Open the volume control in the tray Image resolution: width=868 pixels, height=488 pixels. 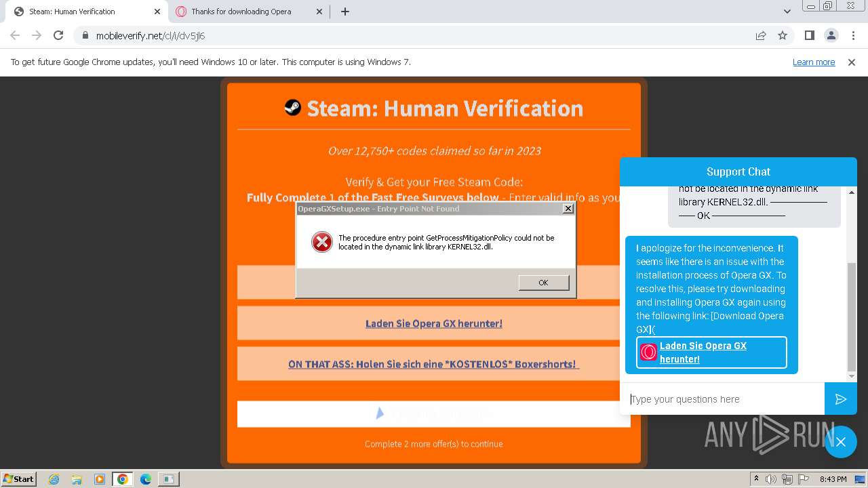coord(771,479)
